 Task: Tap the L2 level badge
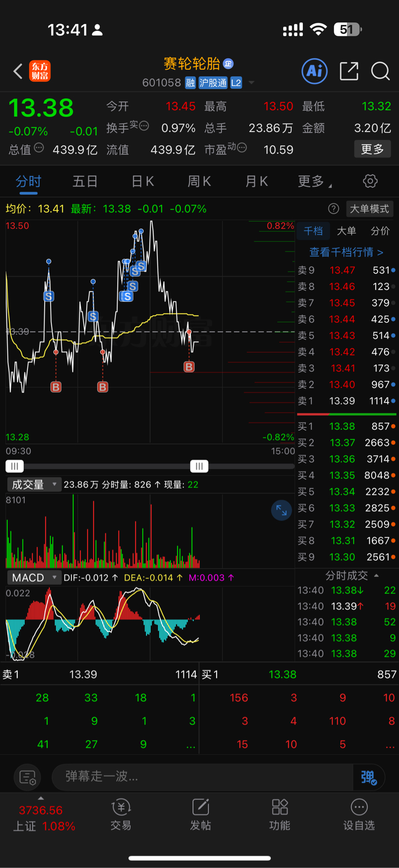click(236, 83)
